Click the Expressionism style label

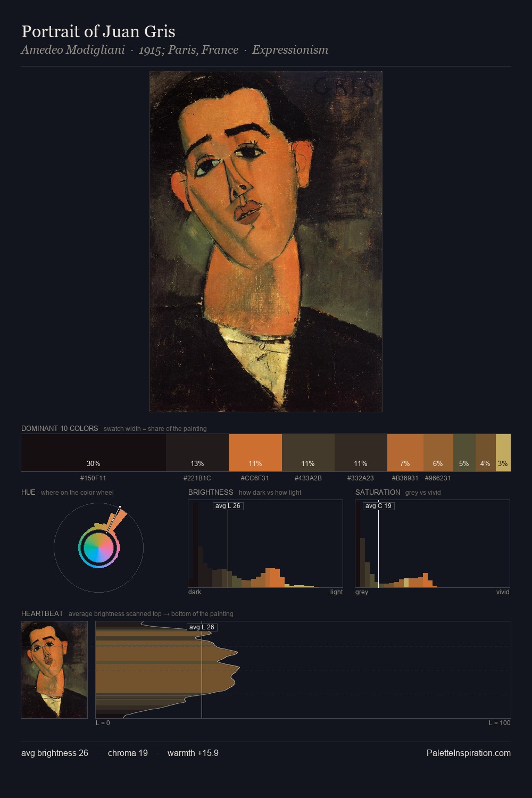point(290,50)
